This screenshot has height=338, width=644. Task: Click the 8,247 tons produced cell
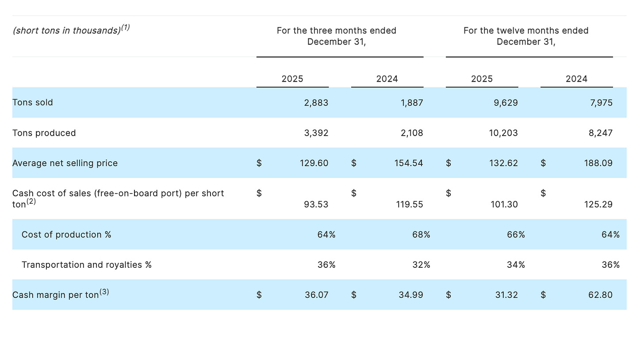pyautogui.click(x=601, y=133)
